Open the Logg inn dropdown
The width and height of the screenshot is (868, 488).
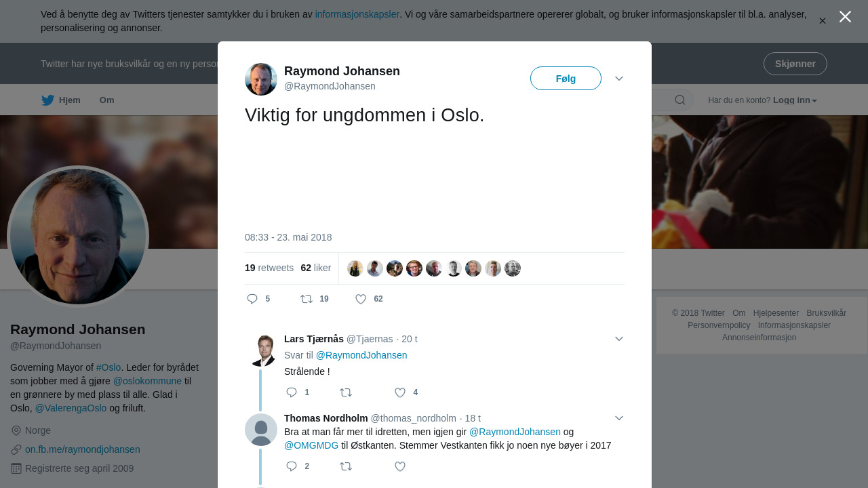coord(795,100)
